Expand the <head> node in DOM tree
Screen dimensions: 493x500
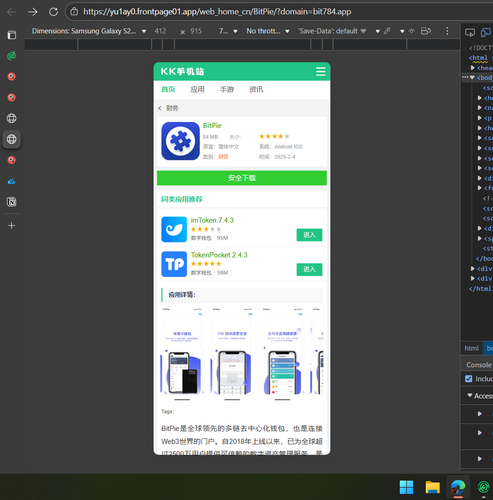point(472,68)
